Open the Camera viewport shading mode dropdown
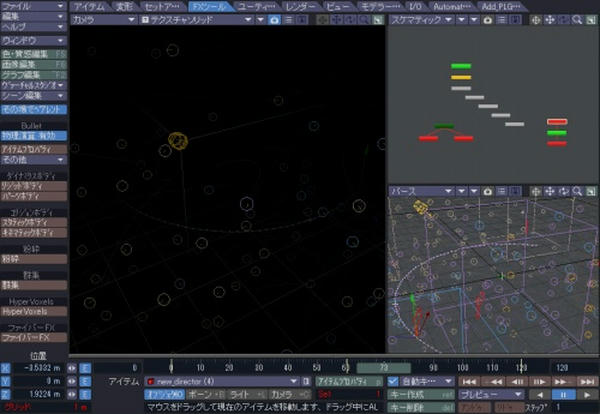Viewport: 600px width, 414px height. pyautogui.click(x=196, y=20)
